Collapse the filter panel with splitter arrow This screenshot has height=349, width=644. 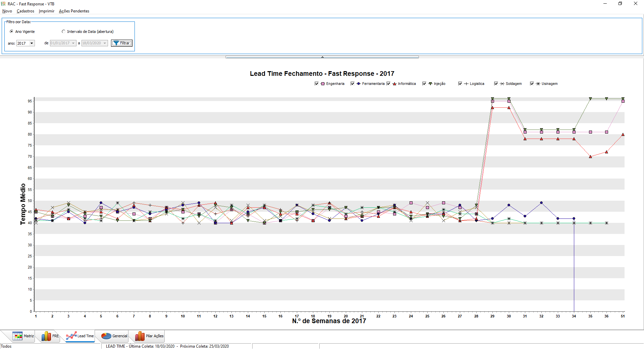tap(322, 57)
